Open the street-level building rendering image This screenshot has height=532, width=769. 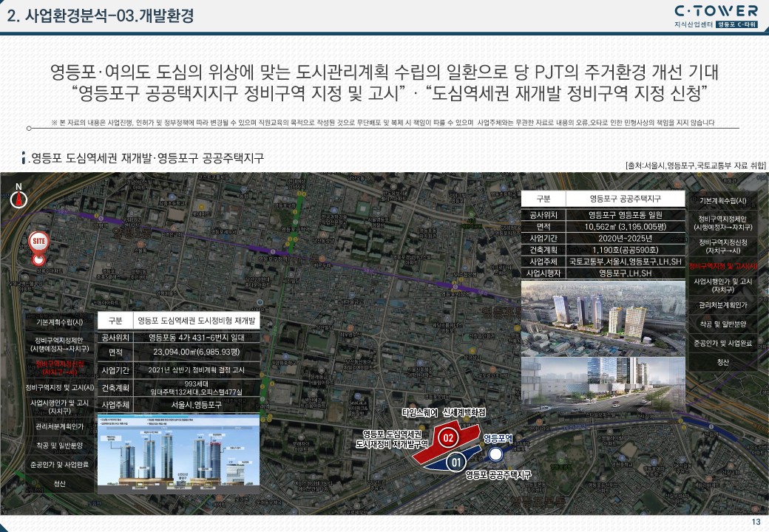point(603,383)
